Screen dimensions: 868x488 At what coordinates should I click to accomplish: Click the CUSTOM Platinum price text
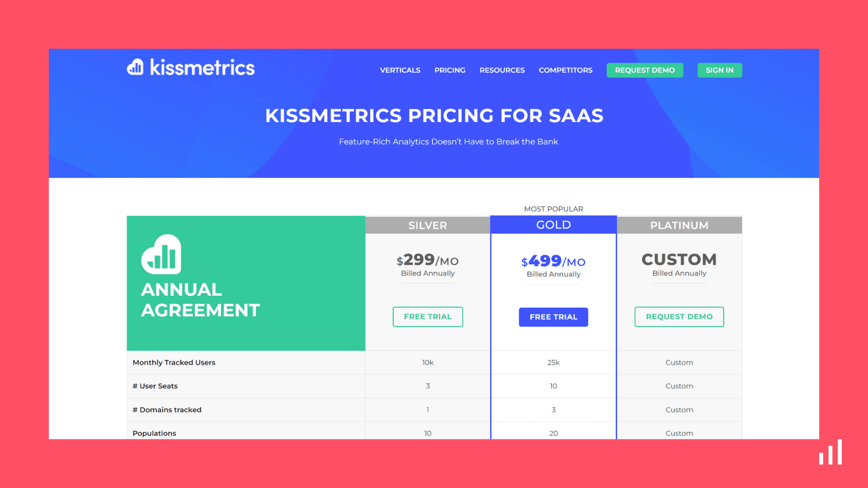(679, 259)
